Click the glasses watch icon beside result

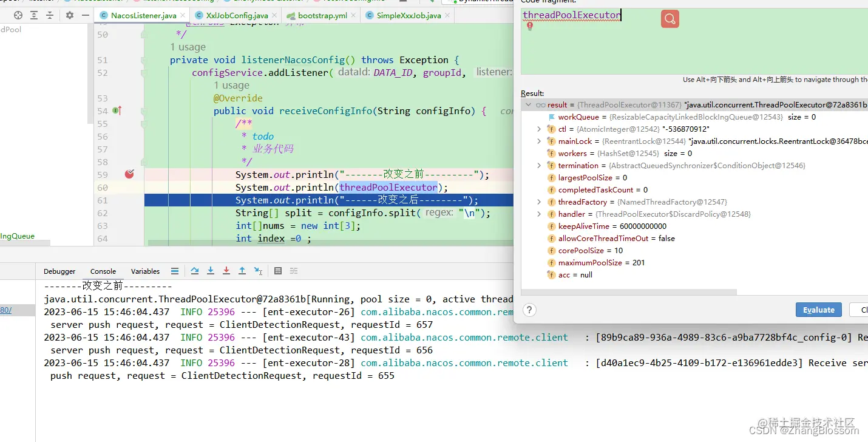(540, 105)
